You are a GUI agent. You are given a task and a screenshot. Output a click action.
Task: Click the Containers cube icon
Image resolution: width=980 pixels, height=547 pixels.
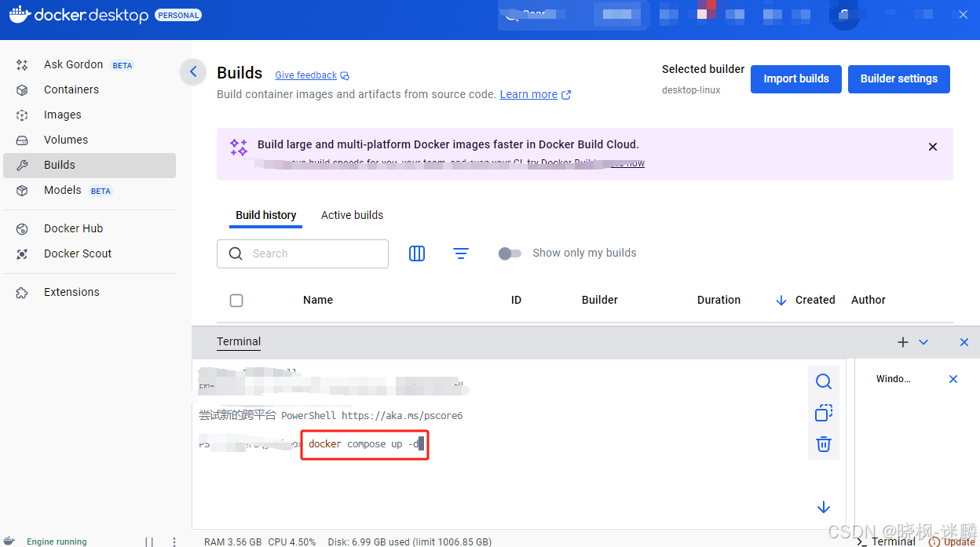(22, 90)
